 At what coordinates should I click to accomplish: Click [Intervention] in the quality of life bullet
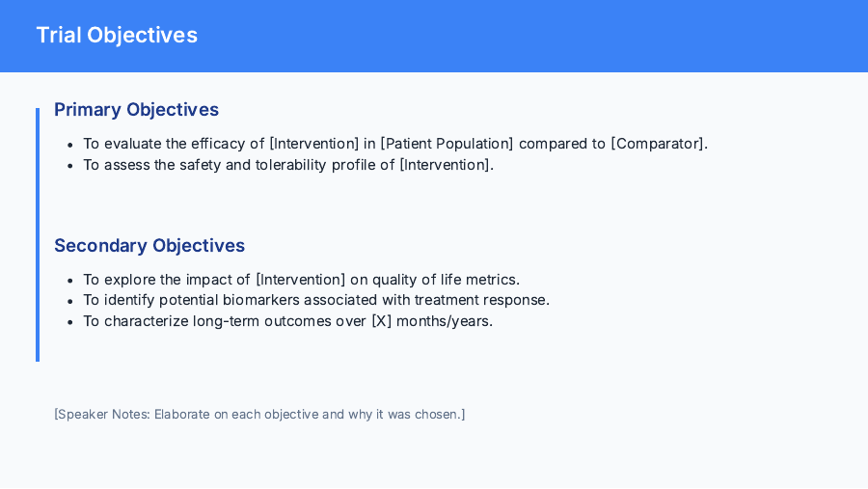pos(300,280)
